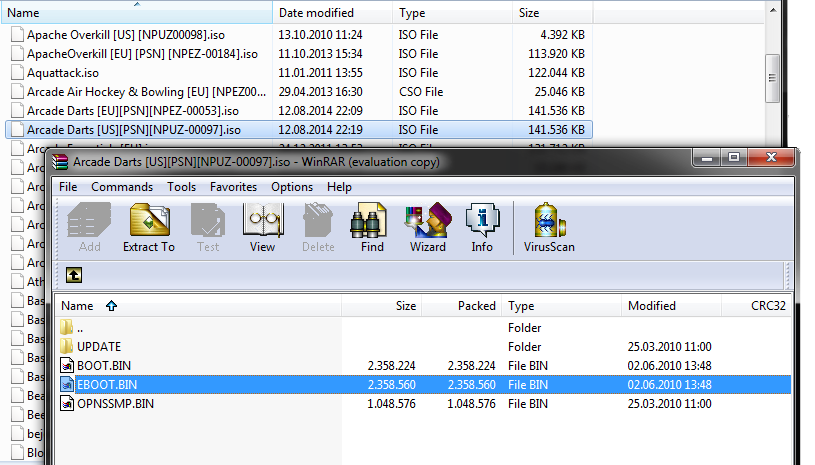The height and width of the screenshot is (465, 815).
Task: Click file icon of ApacheOverkill [EU] iso
Action: point(18,54)
